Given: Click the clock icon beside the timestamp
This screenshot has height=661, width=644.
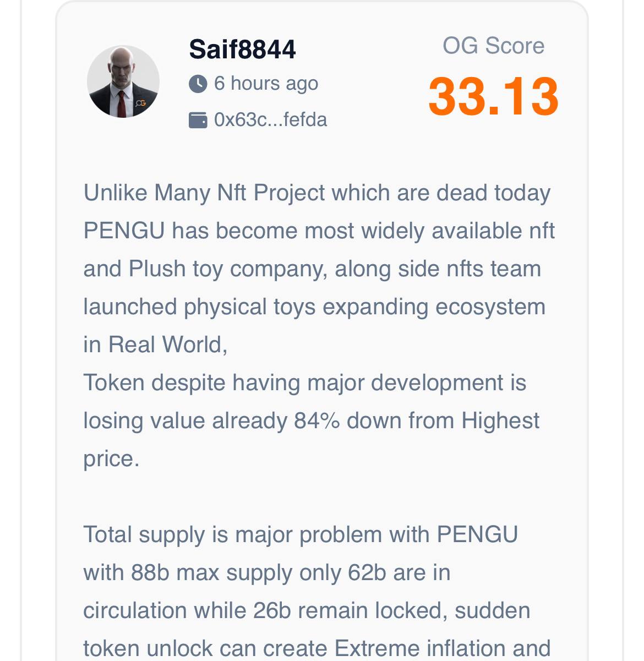Looking at the screenshot, I should pyautogui.click(x=198, y=84).
